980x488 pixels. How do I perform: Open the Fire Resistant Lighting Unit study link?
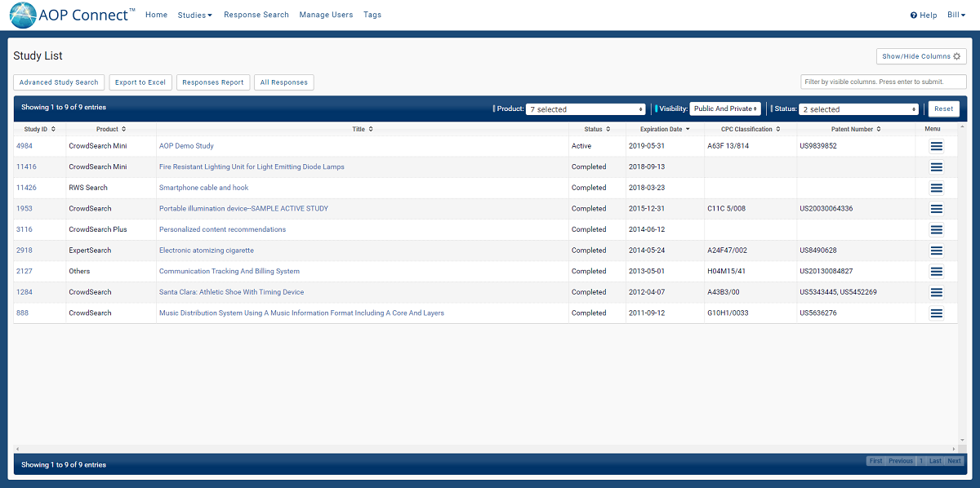coord(252,166)
